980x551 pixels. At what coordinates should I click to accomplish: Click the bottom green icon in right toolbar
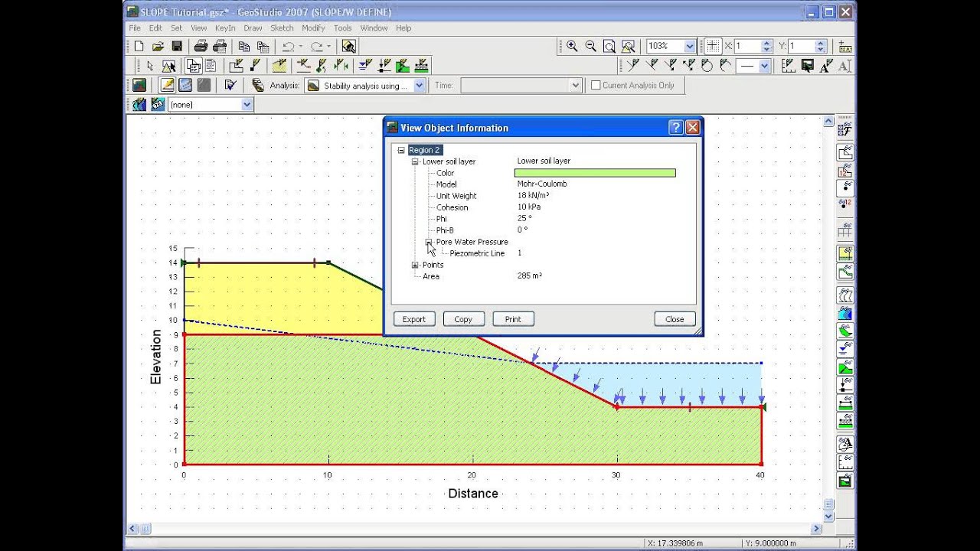pyautogui.click(x=845, y=481)
